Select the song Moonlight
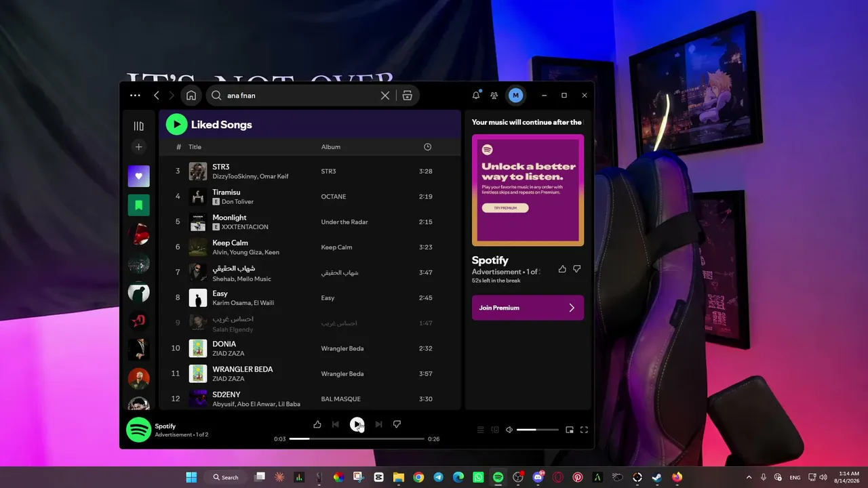 point(229,218)
